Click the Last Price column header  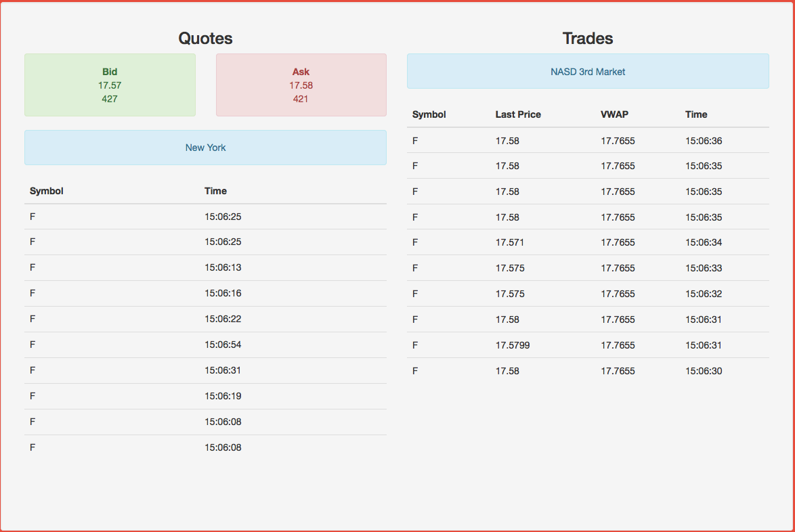[518, 114]
